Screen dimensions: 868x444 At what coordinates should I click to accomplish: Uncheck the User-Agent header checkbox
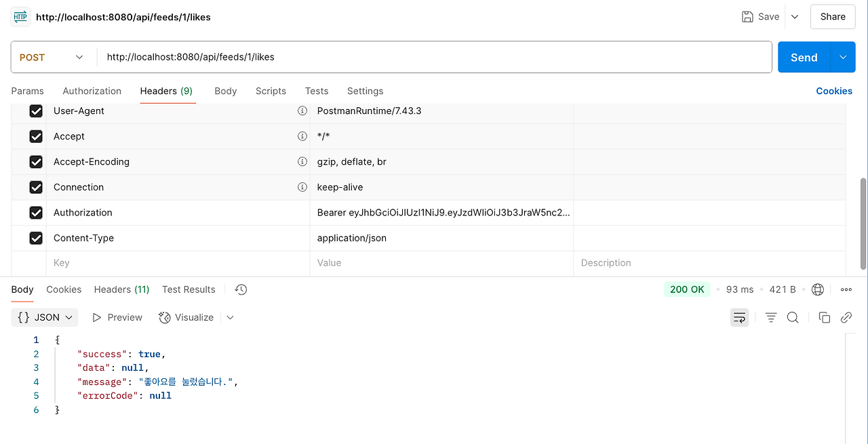tap(36, 110)
